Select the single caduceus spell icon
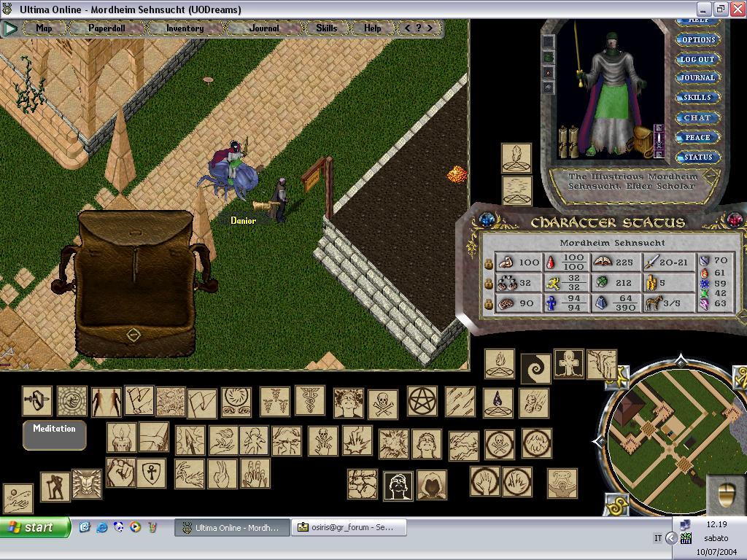Image resolution: width=747 pixels, height=560 pixels. coord(309,401)
